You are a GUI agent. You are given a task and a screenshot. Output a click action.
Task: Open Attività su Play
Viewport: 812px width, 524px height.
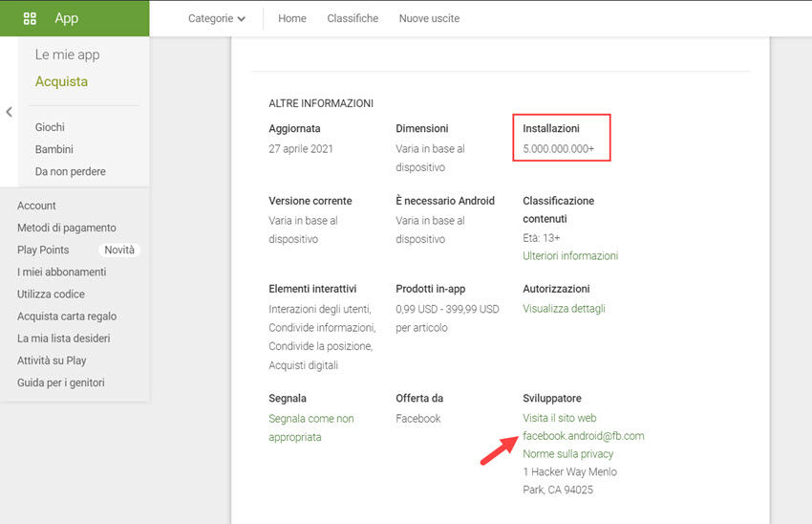click(52, 360)
